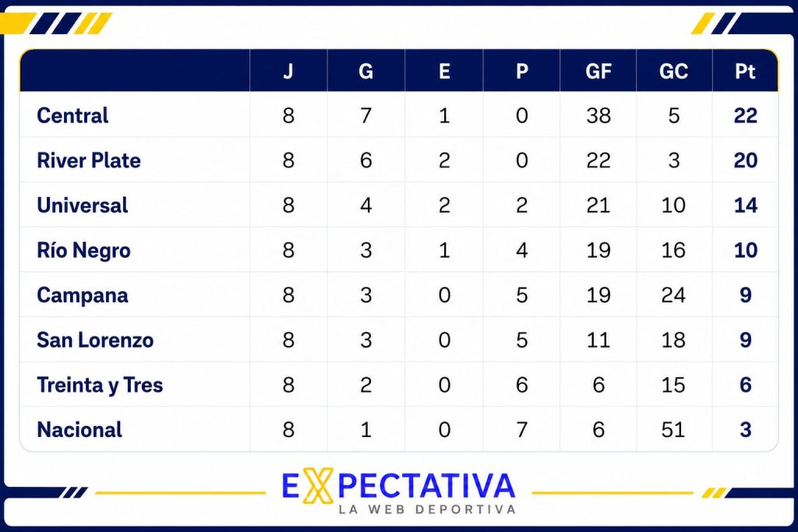Image resolution: width=798 pixels, height=532 pixels.
Task: Click the P column header
Action: 521,71
